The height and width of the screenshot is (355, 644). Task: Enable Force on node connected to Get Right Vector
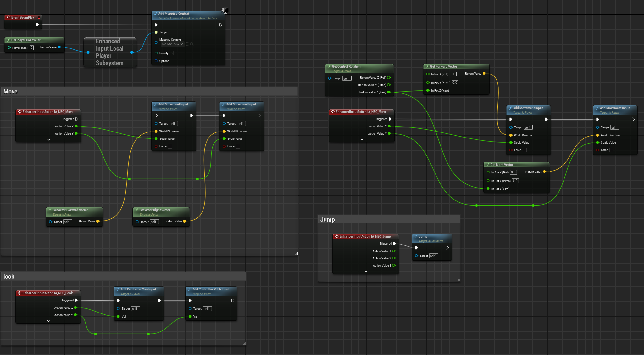point(611,150)
